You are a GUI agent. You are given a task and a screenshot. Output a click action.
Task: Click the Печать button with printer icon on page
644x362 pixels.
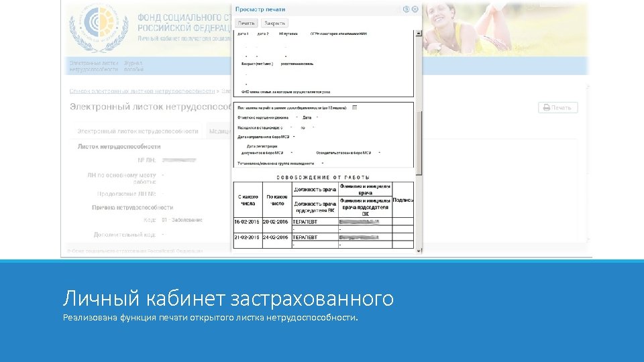(x=557, y=107)
